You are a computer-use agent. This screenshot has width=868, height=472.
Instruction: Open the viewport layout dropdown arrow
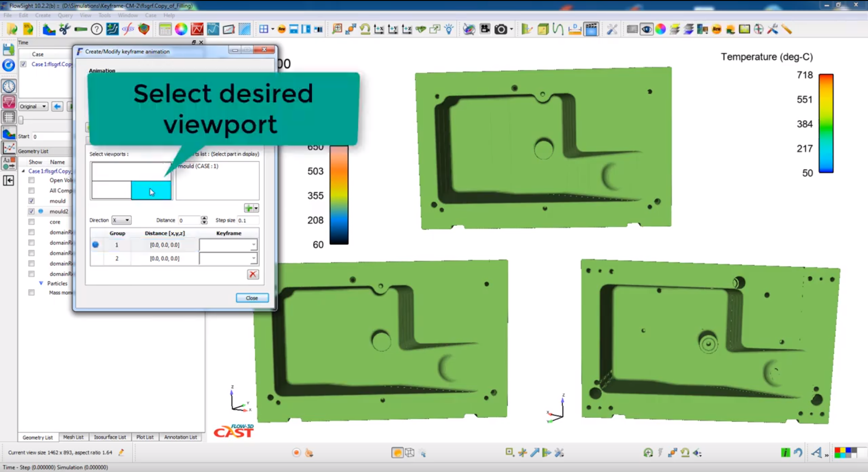272,29
